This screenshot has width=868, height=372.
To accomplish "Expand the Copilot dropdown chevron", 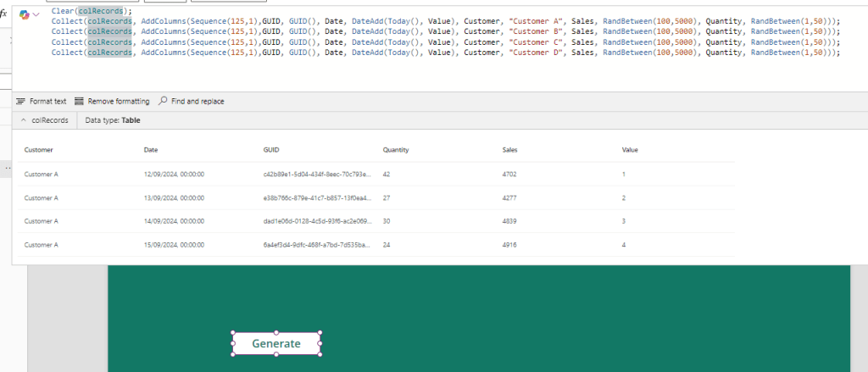I will pyautogui.click(x=36, y=15).
